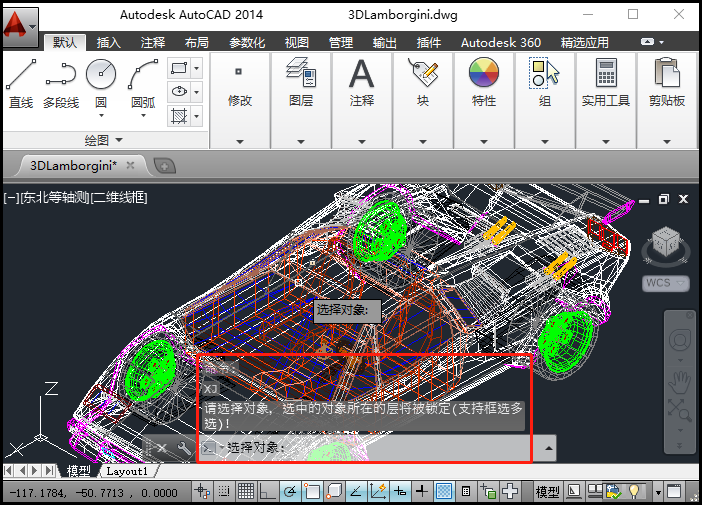Activate the Pan hand tool in navigation bar
Viewport: 702px width, 505px height.
tap(680, 381)
